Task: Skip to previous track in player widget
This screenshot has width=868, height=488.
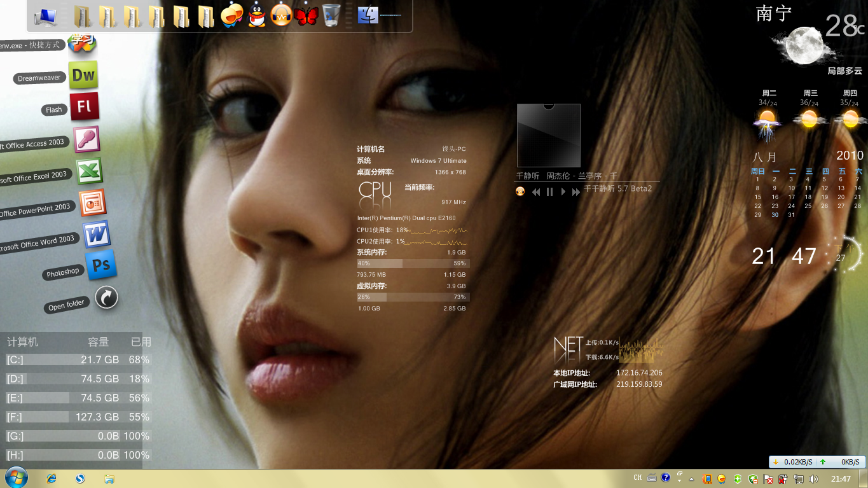Action: [x=536, y=192]
